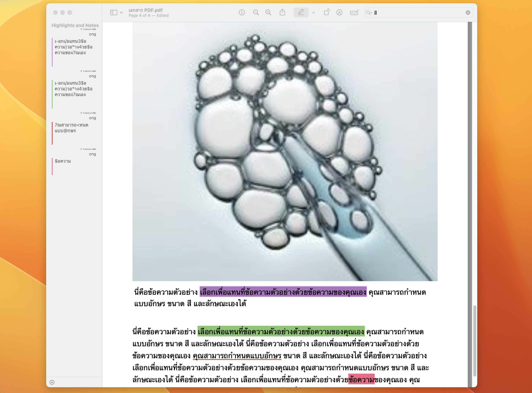Add a note with sidebar plus icon
This screenshot has width=532, height=393.
click(52, 382)
